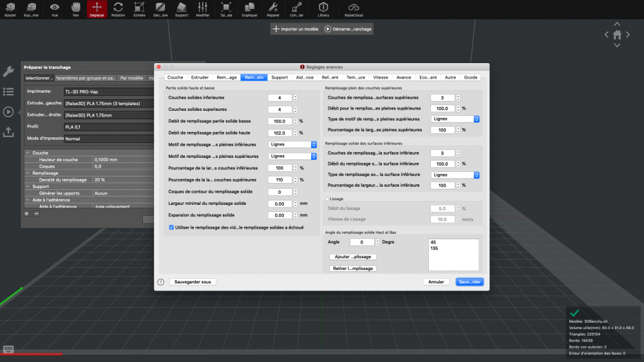This screenshot has height=362, width=644.
Task: Open the Library icon
Action: pos(323,7)
